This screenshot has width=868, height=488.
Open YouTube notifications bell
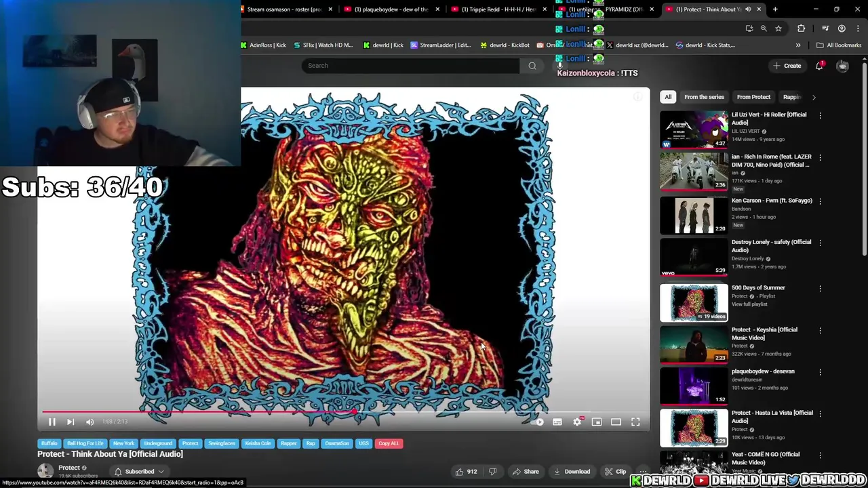coord(820,66)
